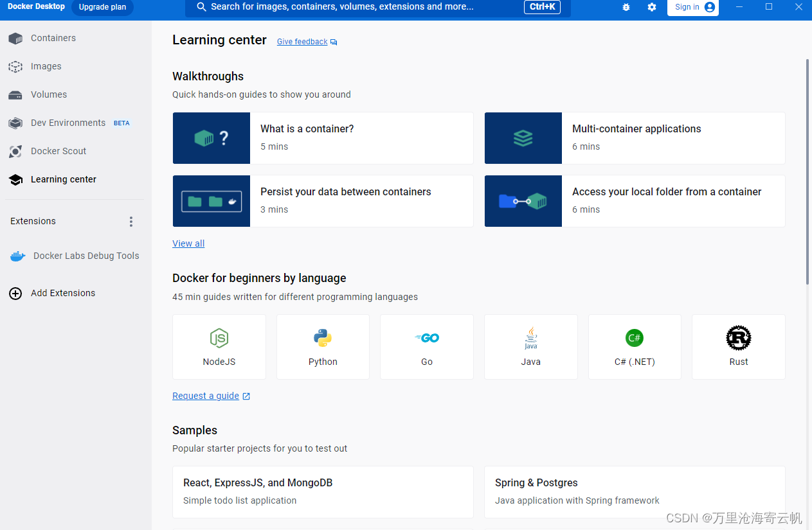Screen dimensions: 812x530
Task: Click the View all walkthroughs link
Action: tap(188, 243)
